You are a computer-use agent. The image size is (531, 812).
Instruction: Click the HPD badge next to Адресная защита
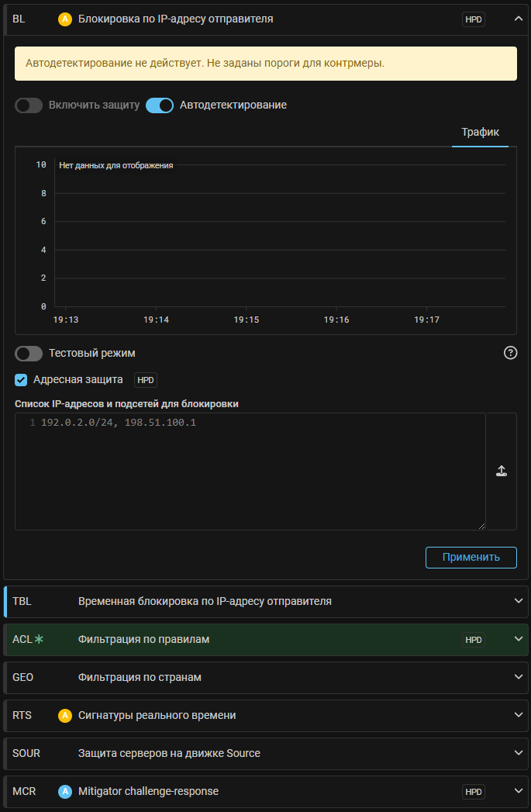pos(146,380)
